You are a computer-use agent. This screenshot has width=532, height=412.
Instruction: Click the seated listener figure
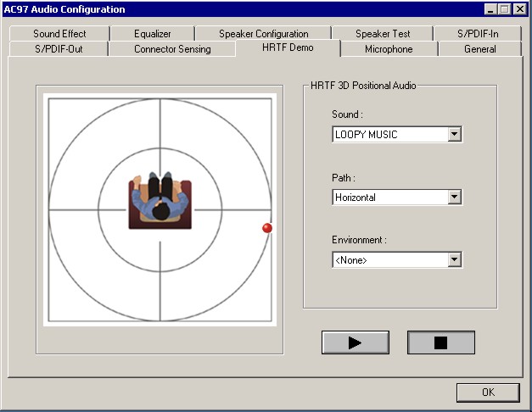pyautogui.click(x=160, y=200)
